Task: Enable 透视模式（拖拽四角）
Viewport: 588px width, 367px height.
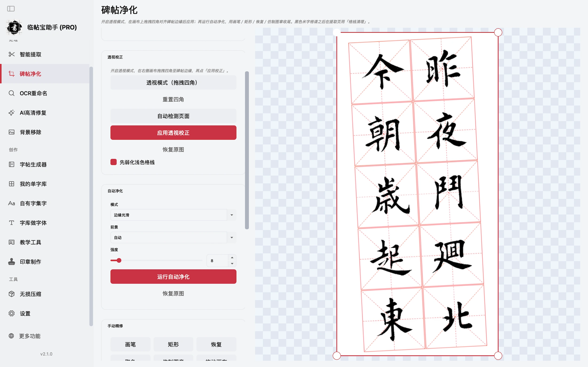Action: click(x=173, y=83)
